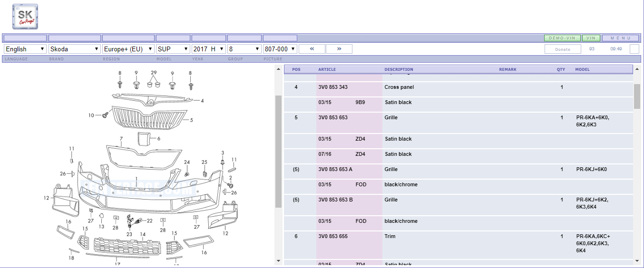The width and height of the screenshot is (644, 268).
Task: Click grille part number 5 in diagram
Action: tap(191, 120)
